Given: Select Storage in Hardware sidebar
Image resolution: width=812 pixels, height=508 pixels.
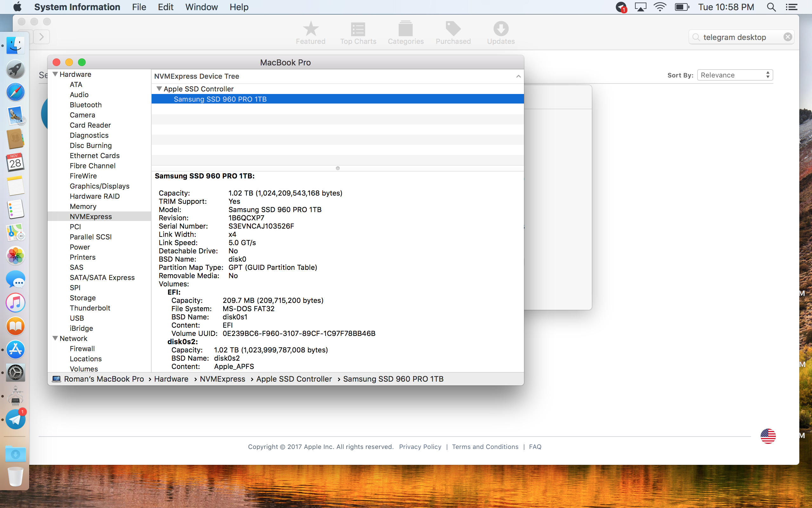Looking at the screenshot, I should 82,298.
